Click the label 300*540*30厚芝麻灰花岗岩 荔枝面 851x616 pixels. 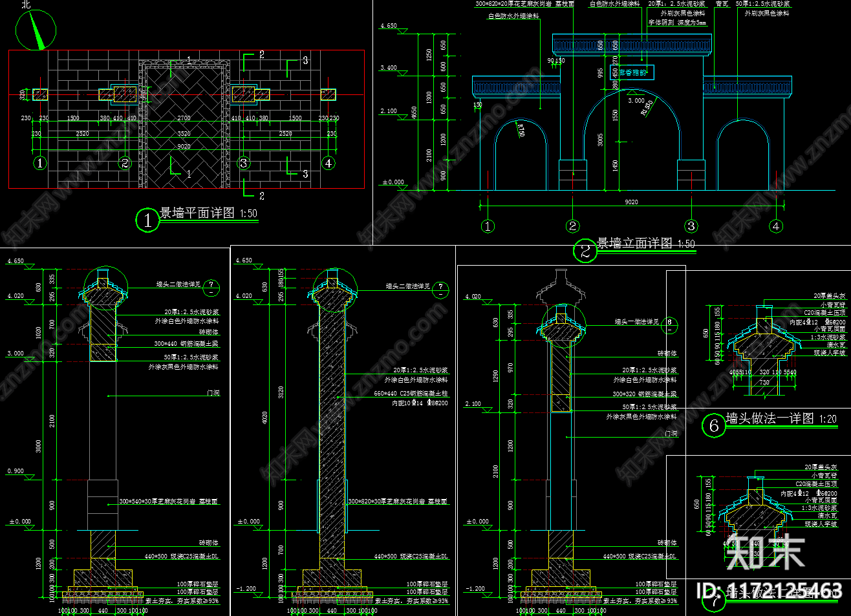tap(168, 502)
